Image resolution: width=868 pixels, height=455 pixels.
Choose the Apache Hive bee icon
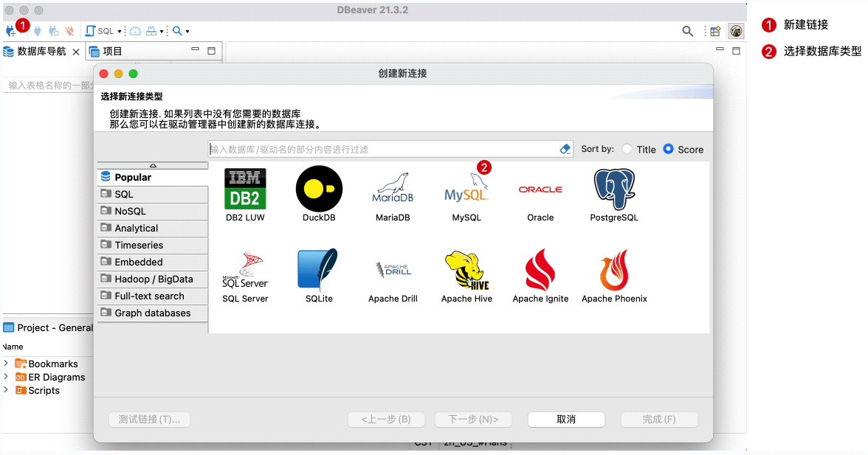coord(466,270)
